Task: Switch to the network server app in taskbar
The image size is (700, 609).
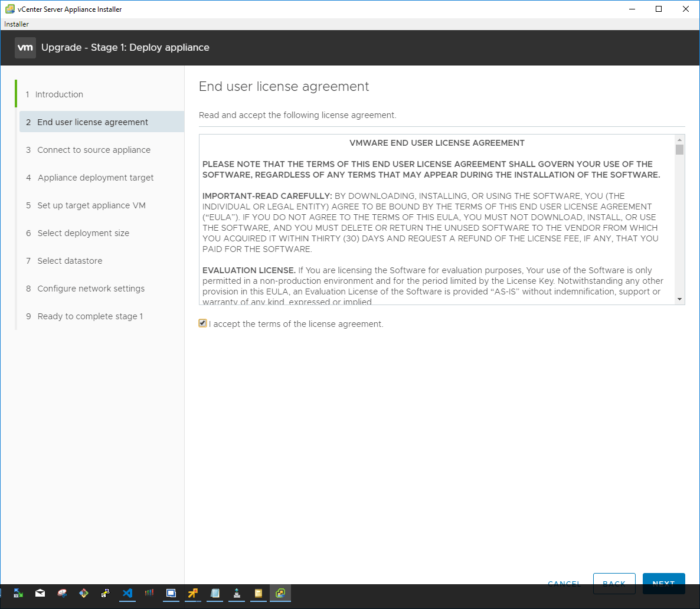Action: [x=237, y=593]
